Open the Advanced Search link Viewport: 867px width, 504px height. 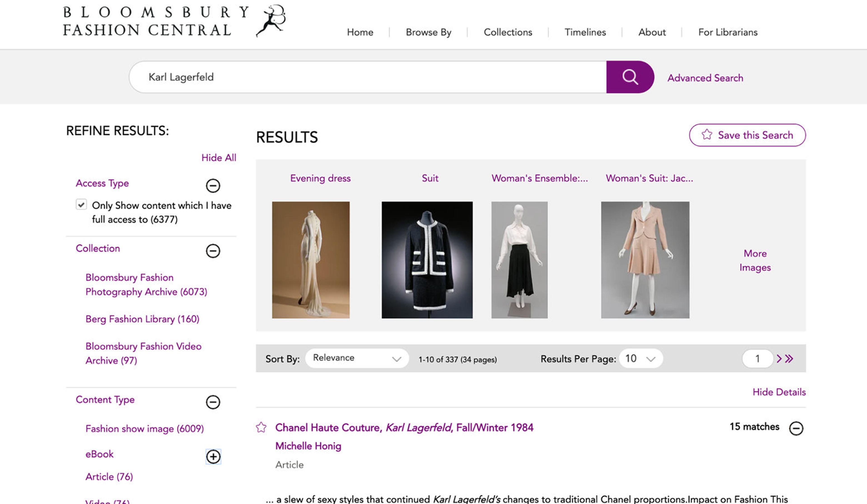(705, 78)
